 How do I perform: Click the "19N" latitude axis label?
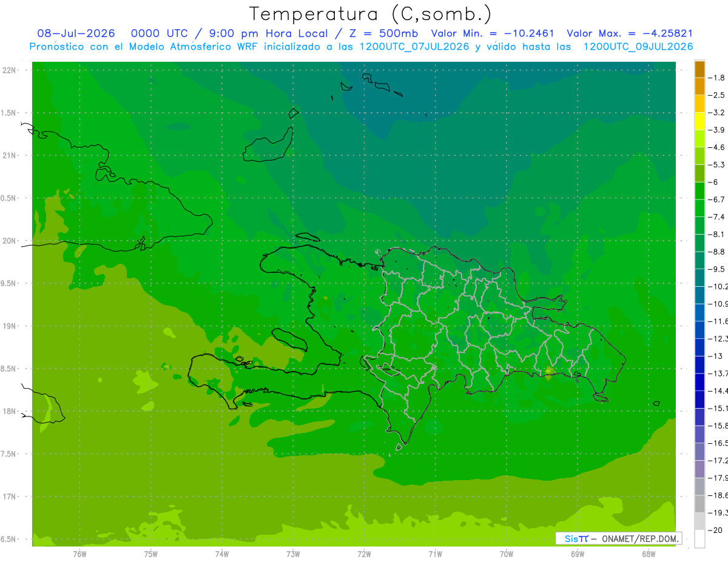[x=9, y=326]
